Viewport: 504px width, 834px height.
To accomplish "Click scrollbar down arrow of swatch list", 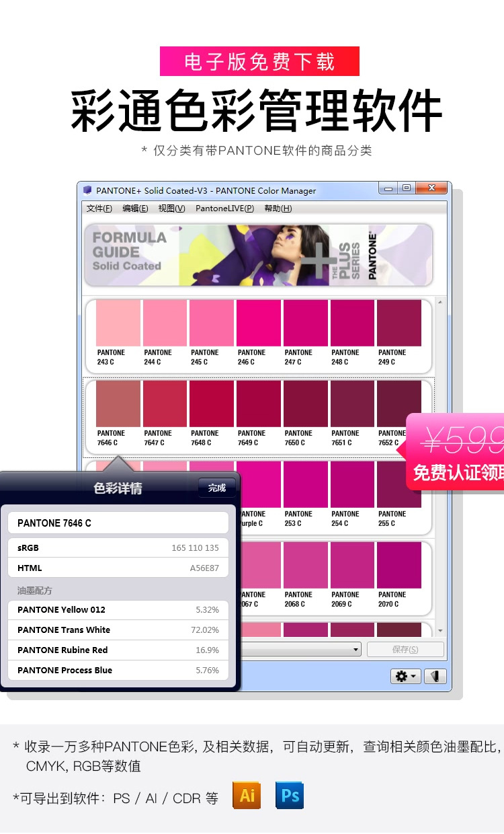I will 441,631.
